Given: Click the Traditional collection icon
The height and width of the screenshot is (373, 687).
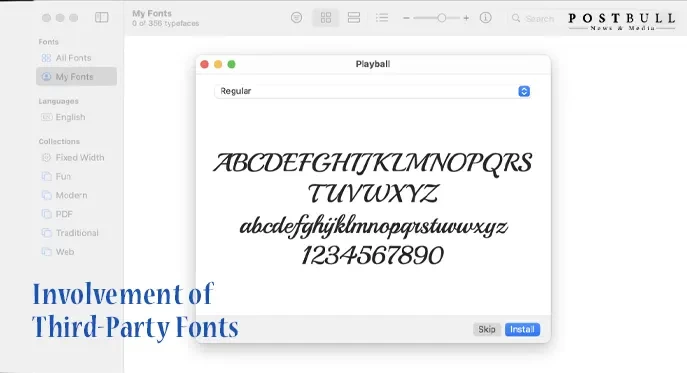Looking at the screenshot, I should click(46, 233).
